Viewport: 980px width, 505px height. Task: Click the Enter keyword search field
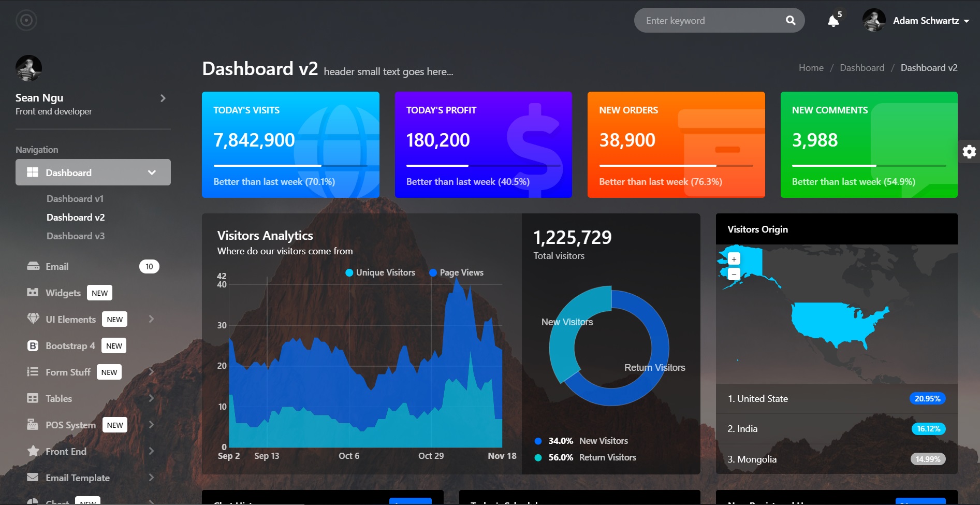click(x=709, y=21)
